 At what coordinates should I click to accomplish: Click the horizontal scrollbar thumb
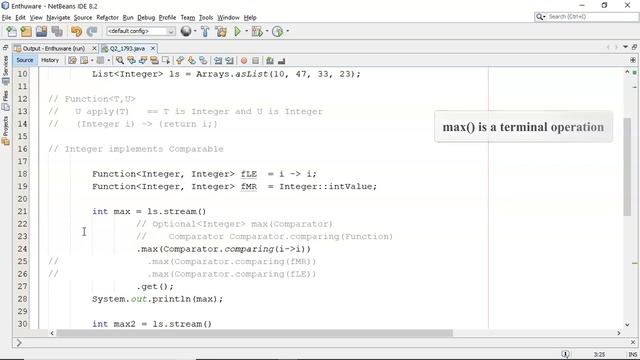[x=254, y=333]
